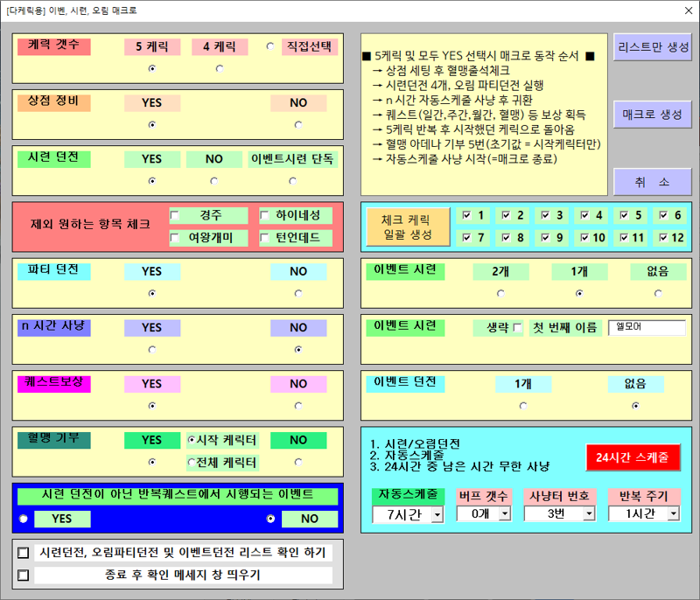Check the 여왕개미 exclusion box
The width and height of the screenshot is (700, 600).
(x=174, y=238)
